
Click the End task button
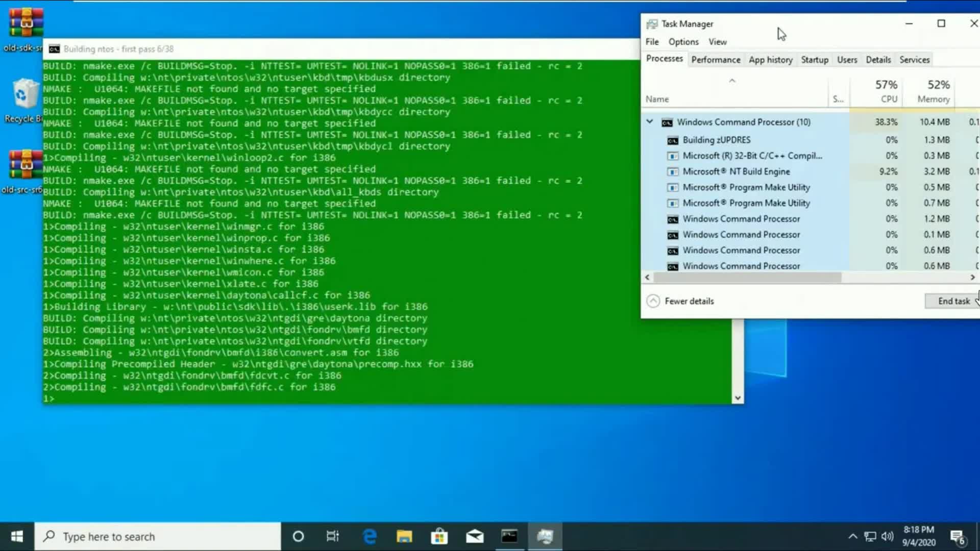(x=953, y=301)
